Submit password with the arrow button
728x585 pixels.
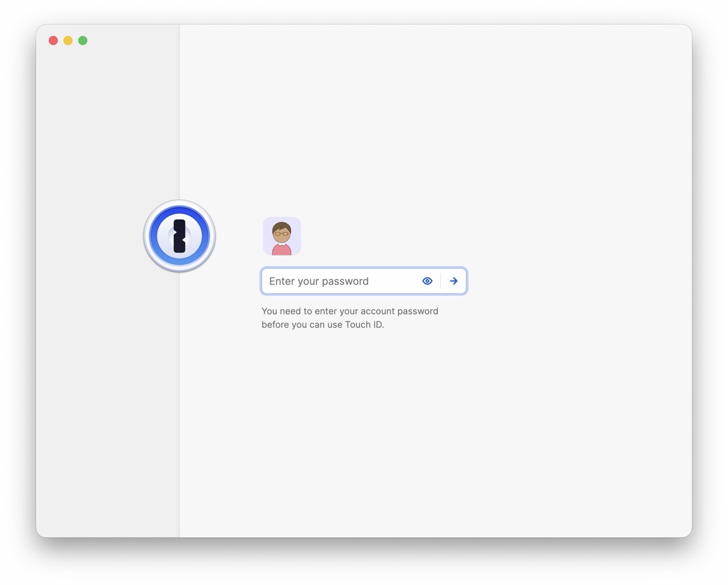pyautogui.click(x=454, y=281)
